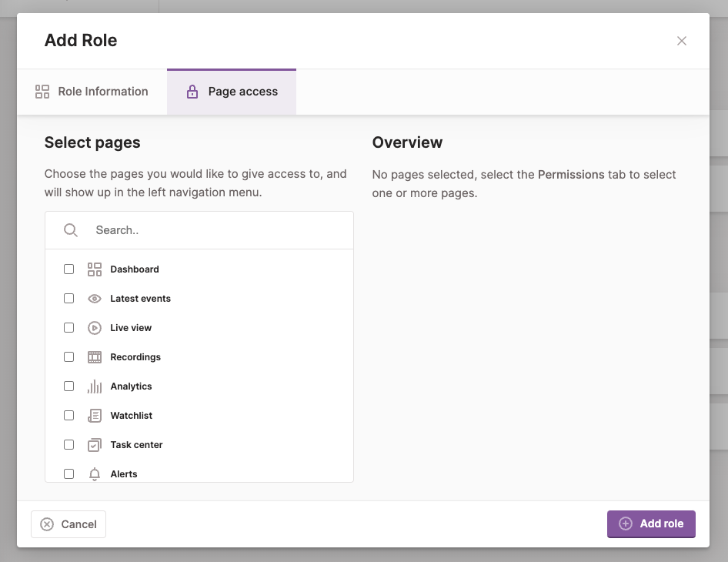Viewport: 728px width, 562px height.
Task: Click the document icon beside Watchlist
Action: (94, 415)
